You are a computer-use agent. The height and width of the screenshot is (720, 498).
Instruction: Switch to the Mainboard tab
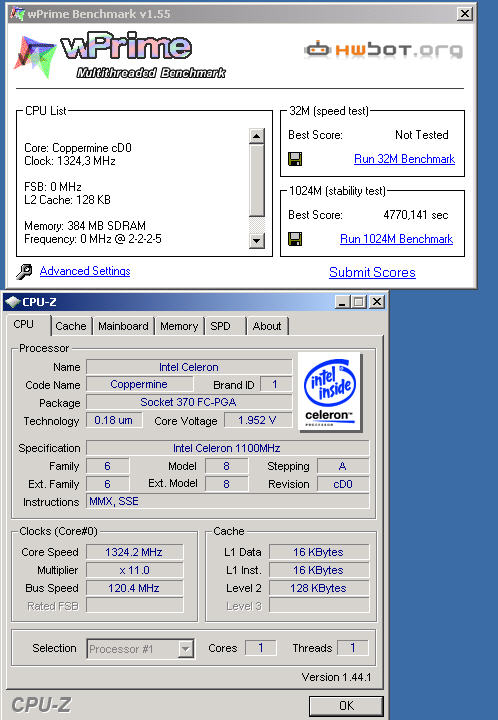pos(123,326)
